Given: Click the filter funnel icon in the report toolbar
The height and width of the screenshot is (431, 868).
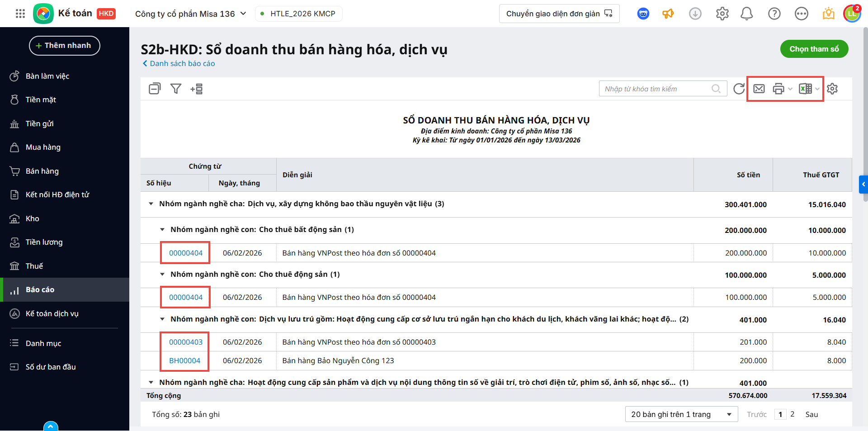Looking at the screenshot, I should (176, 89).
